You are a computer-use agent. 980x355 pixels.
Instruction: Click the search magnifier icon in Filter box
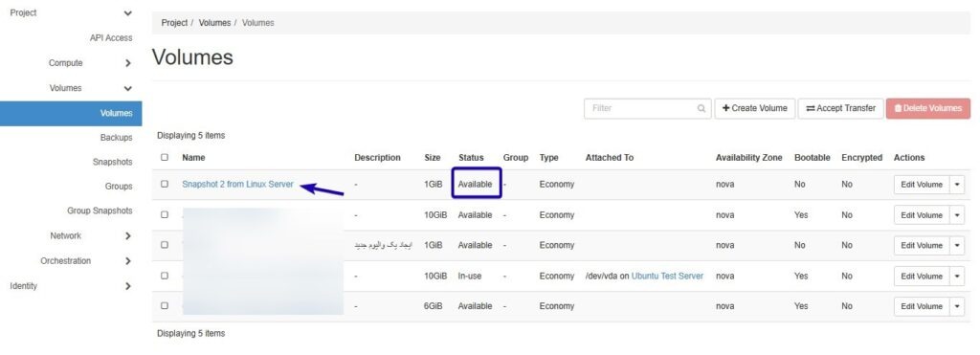(x=702, y=109)
